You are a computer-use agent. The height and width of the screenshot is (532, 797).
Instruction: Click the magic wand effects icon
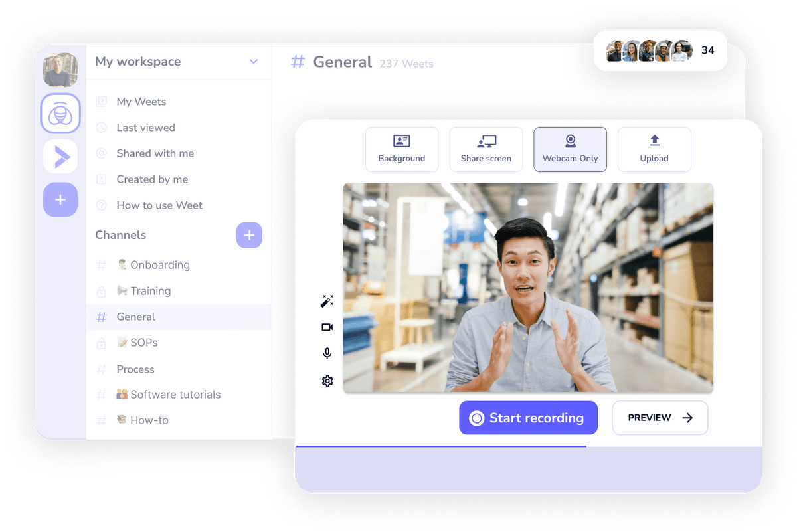pyautogui.click(x=327, y=302)
